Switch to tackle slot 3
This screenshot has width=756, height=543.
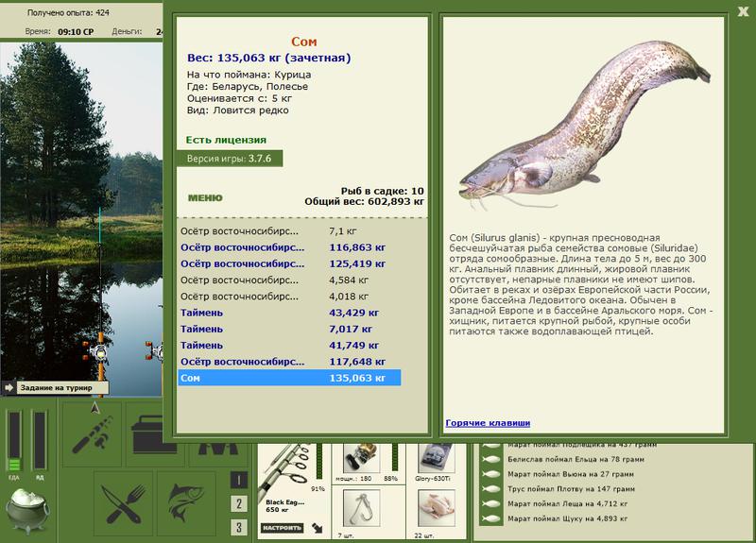click(239, 527)
